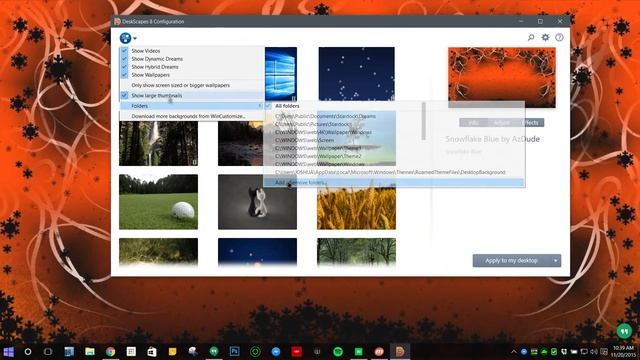This screenshot has width=640, height=360.
Task: Select the 4K\Wallpaper\Windows folder entry
Action: 323,132
